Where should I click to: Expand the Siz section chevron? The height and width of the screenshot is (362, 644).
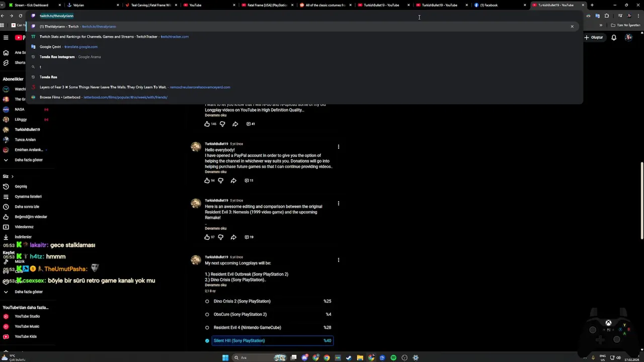click(12, 176)
